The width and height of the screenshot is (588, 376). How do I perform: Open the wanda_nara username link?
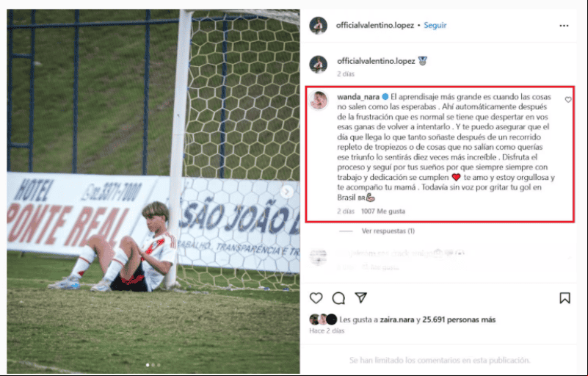click(x=358, y=97)
